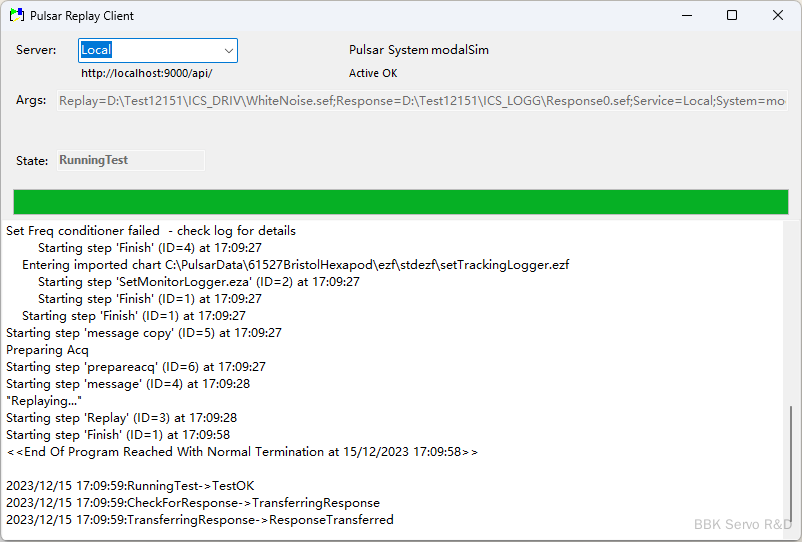Select the 'Set Freq conditioner failed' log line
Viewport: 802px width, 542px height.
click(151, 231)
